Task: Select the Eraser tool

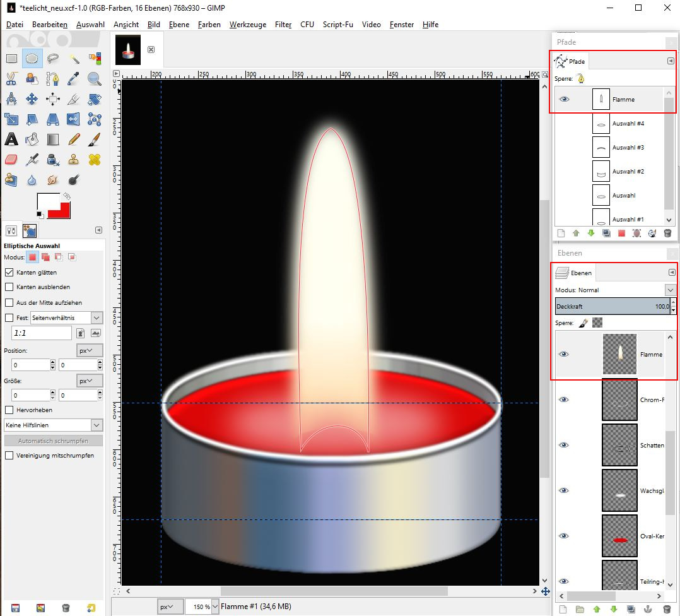Action: coord(11,160)
